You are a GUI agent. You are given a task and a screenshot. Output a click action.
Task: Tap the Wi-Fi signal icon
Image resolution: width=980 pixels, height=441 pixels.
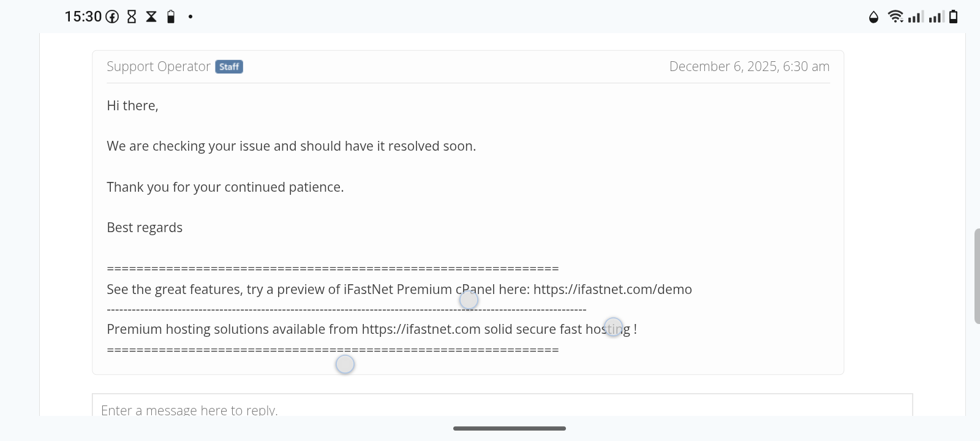895,17
